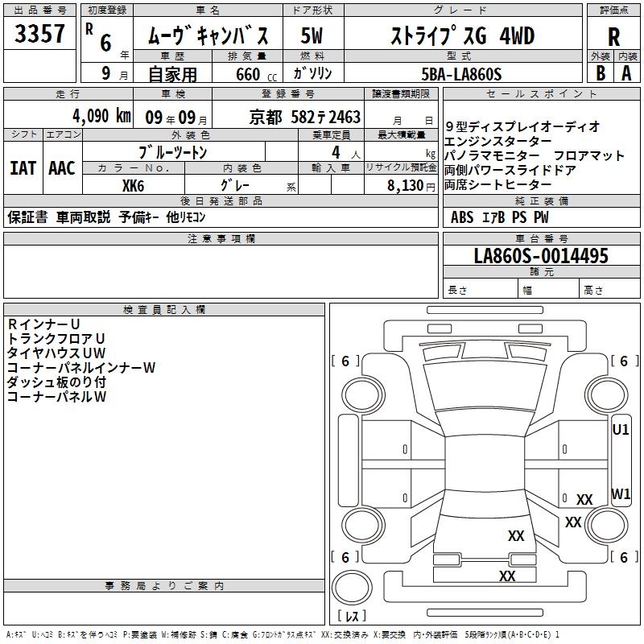644x644 pixels.
Task: Click the W1 repair mark on diagram
Action: pyautogui.click(x=621, y=493)
